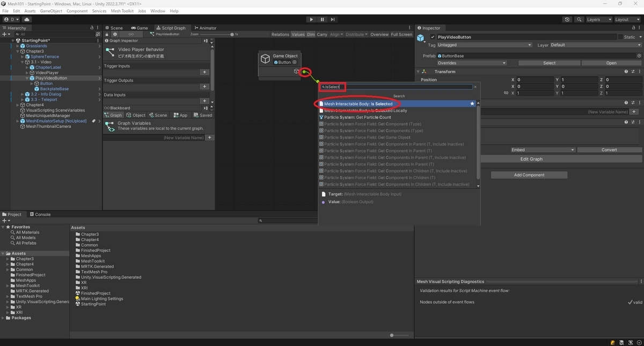Viewport: 644px width, 346px height.
Task: Open the Align dropdown in graph toolbar
Action: (336, 34)
